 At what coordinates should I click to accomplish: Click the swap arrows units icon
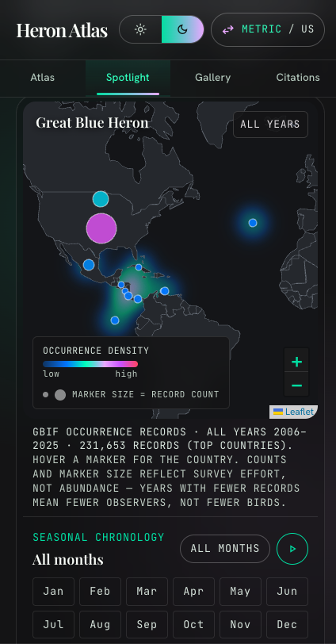(x=227, y=29)
